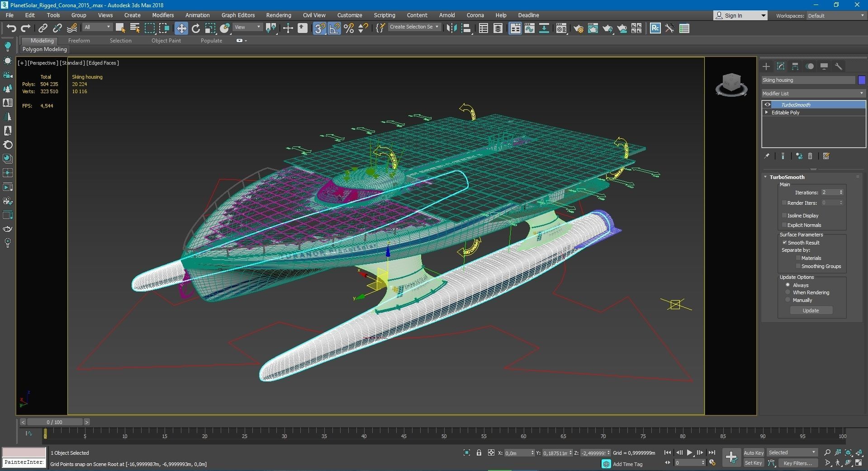Open the Corona menu
Viewport: 868px width, 471px height.
click(x=475, y=15)
